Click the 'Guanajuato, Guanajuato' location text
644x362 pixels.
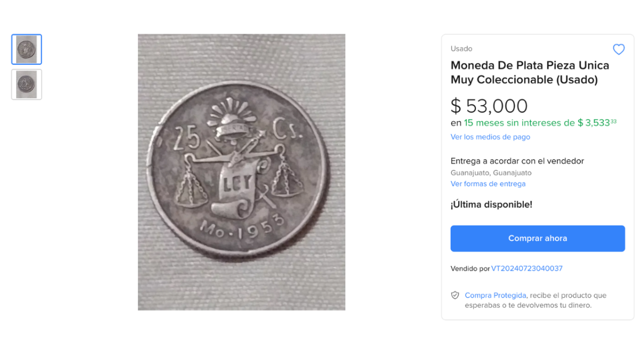pyautogui.click(x=491, y=173)
